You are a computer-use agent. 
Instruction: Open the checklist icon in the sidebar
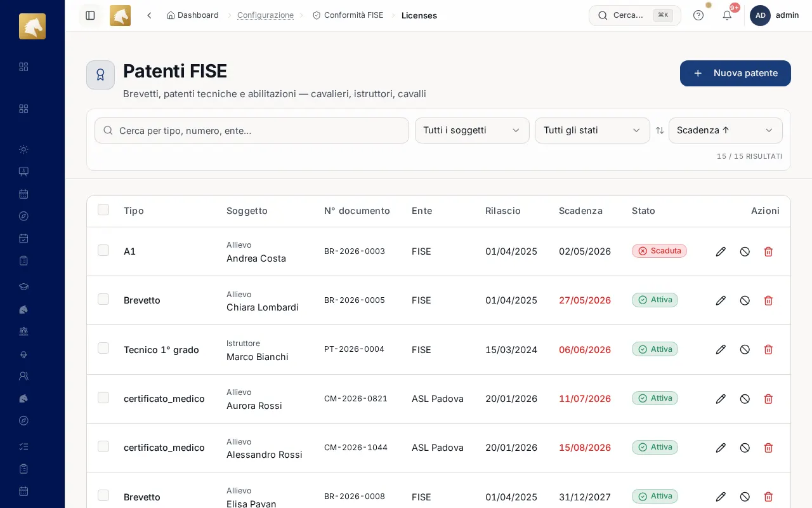coord(23,446)
